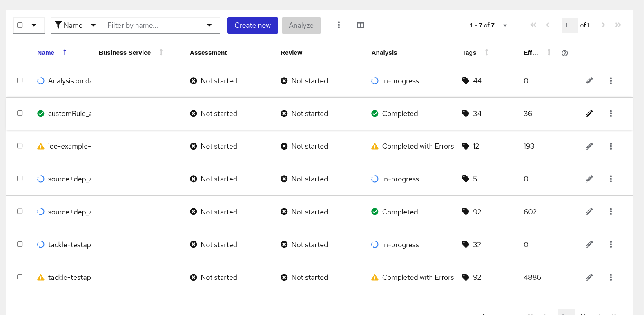
Task: Expand the 1 - 7 of 7 per-page dropdown
Action: tap(505, 25)
